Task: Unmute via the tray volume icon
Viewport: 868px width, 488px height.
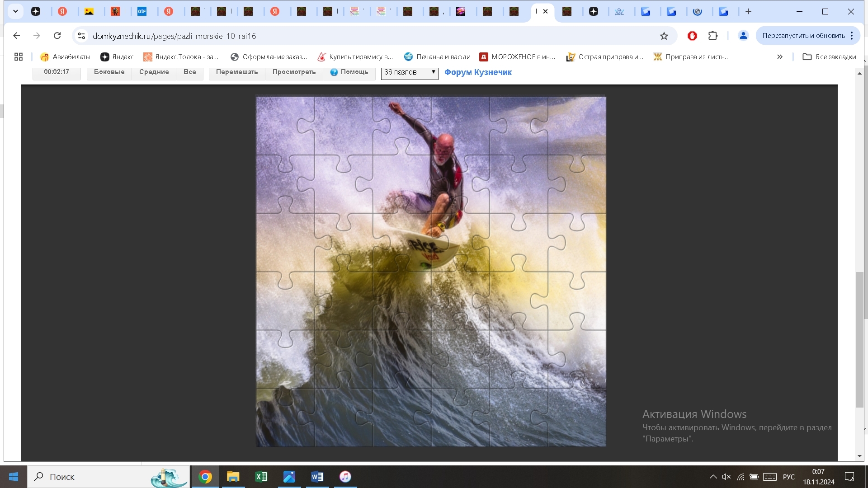Action: coord(726,477)
